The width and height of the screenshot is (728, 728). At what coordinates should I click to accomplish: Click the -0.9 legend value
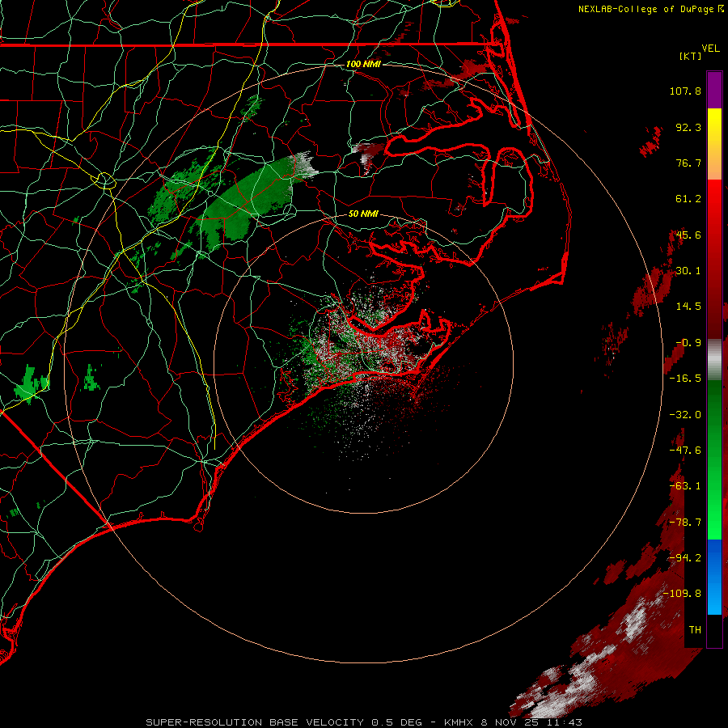click(x=688, y=343)
